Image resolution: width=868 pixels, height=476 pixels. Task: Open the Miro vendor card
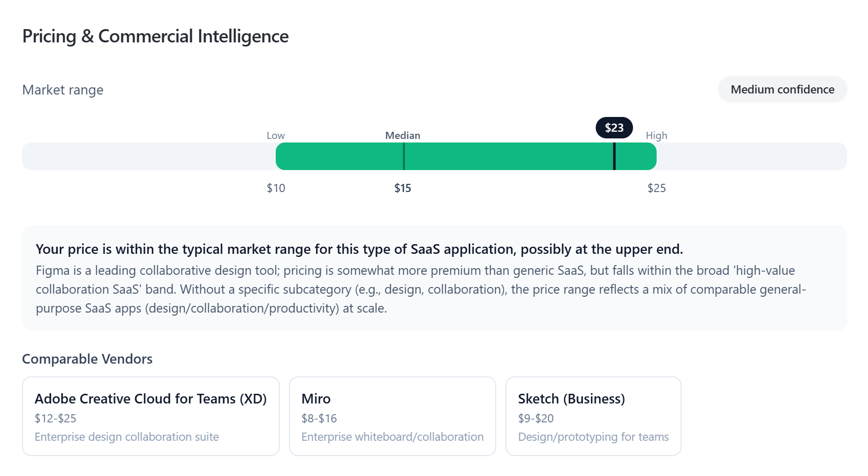[x=393, y=416]
